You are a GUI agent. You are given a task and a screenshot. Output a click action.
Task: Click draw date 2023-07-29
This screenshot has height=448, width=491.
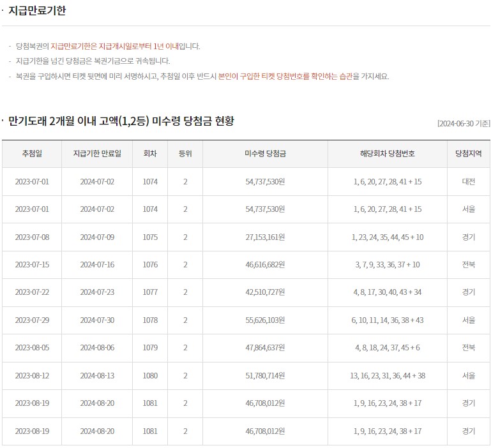pos(32,320)
